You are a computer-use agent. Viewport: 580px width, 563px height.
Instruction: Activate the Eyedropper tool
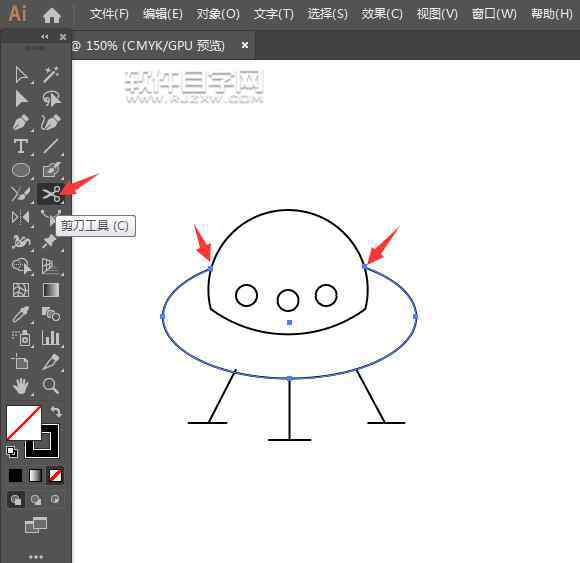pyautogui.click(x=21, y=314)
